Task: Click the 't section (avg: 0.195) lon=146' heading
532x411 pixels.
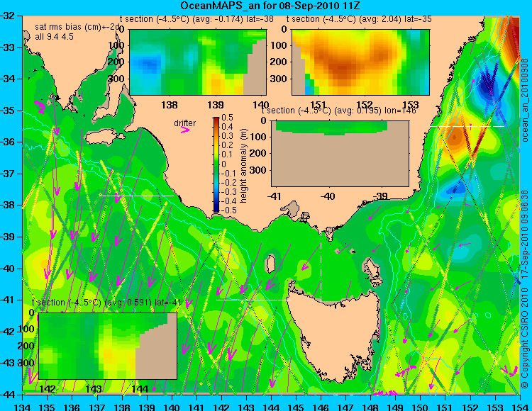Action: point(338,111)
